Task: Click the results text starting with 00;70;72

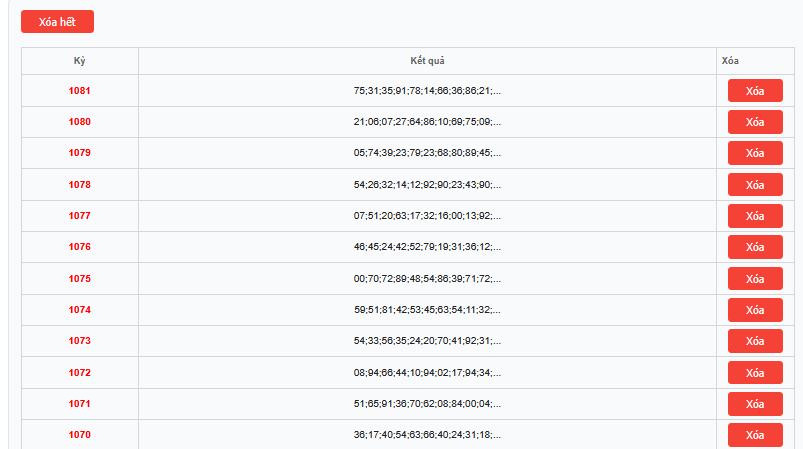Action: 427,279
